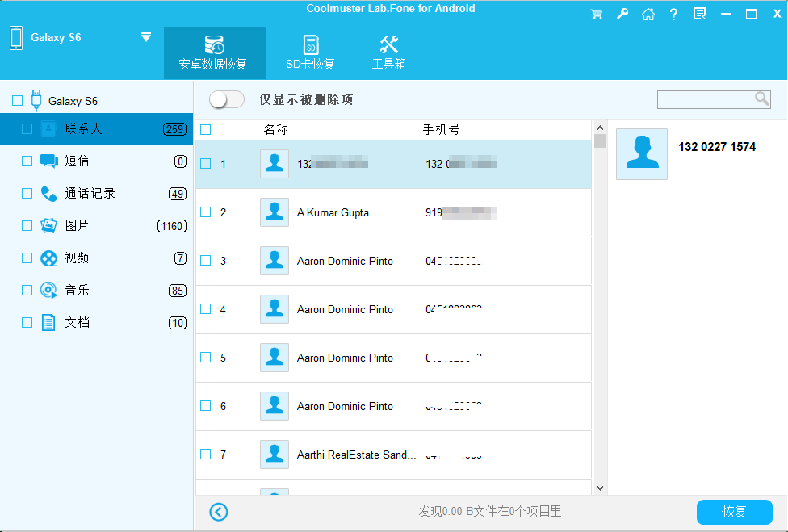Check the checkbox for row 6

point(206,405)
